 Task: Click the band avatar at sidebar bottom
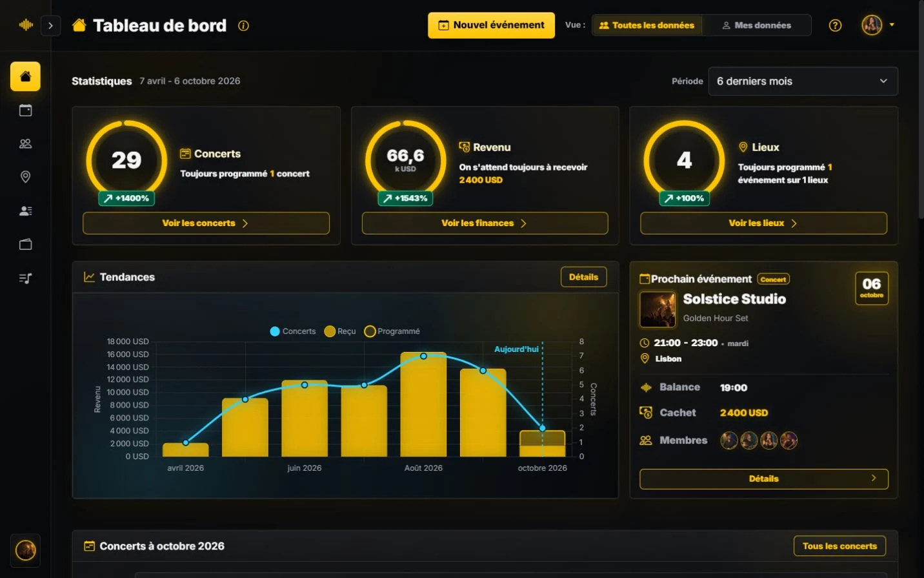click(x=25, y=550)
